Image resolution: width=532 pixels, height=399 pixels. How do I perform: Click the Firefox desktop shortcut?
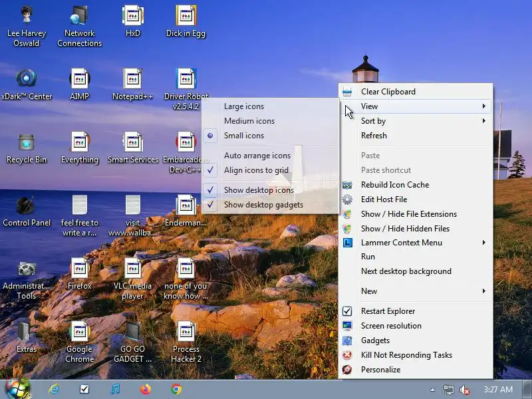(x=79, y=274)
